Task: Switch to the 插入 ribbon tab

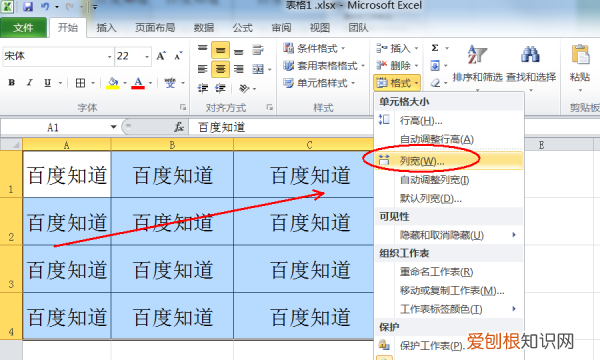Action: pos(106,28)
